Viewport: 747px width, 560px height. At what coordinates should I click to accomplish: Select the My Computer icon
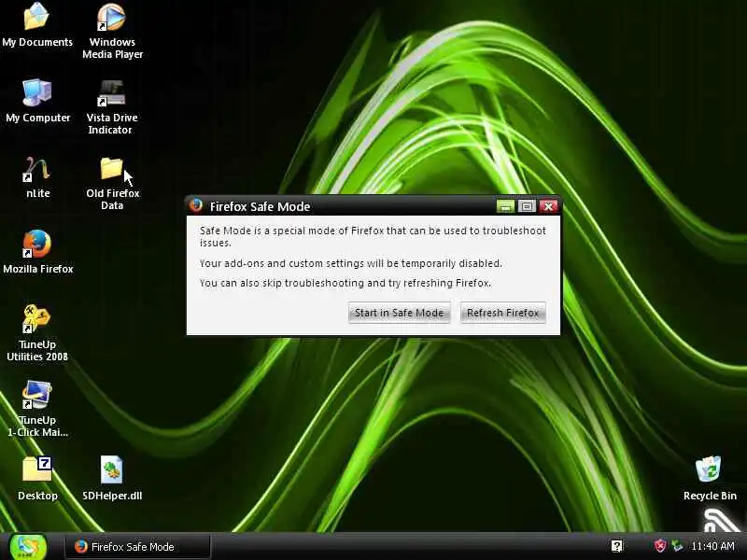point(37,101)
